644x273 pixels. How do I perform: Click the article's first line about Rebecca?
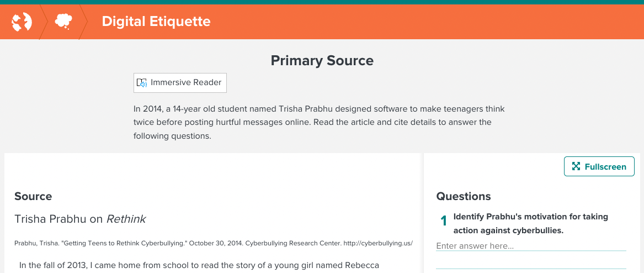(199, 265)
